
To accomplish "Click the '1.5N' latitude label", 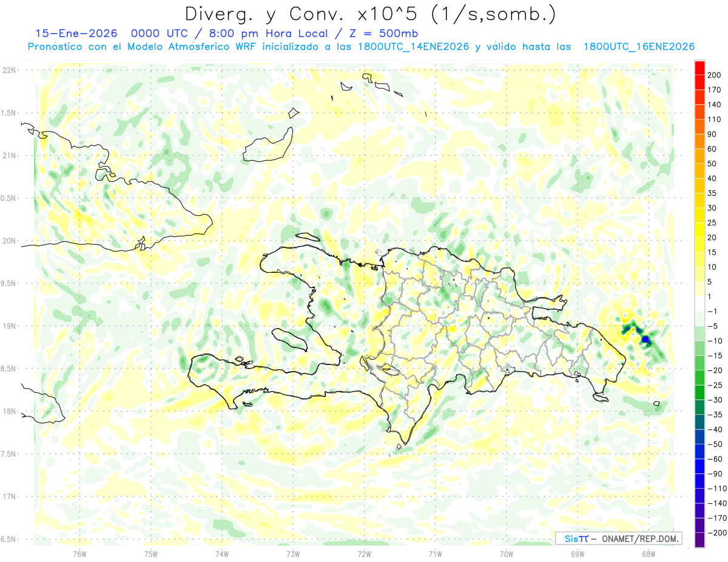I will (9, 113).
